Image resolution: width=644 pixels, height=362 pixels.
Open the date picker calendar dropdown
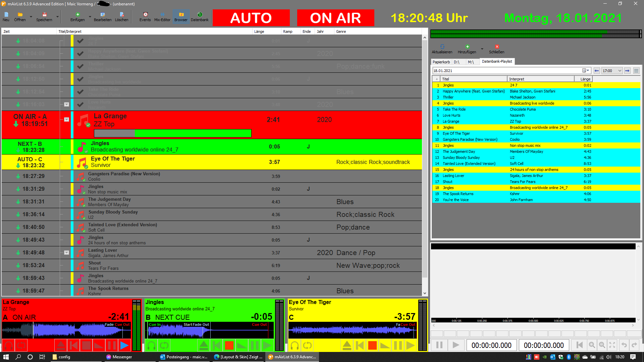(x=586, y=71)
